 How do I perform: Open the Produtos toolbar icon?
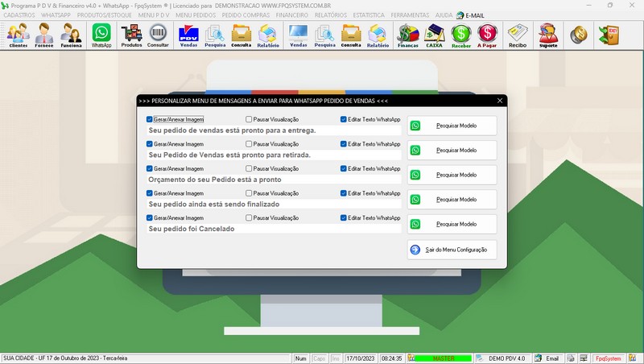131,35
